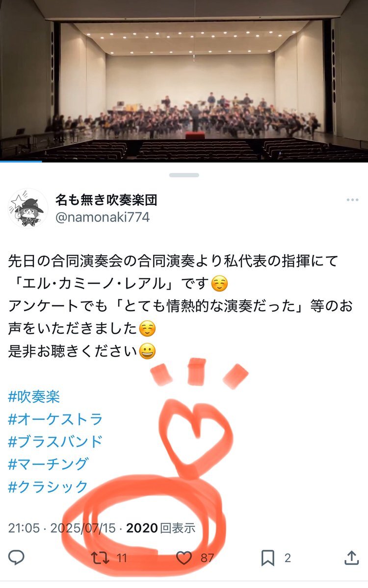Tap the concert video to play
The image size is (368, 588).
pyautogui.click(x=184, y=81)
